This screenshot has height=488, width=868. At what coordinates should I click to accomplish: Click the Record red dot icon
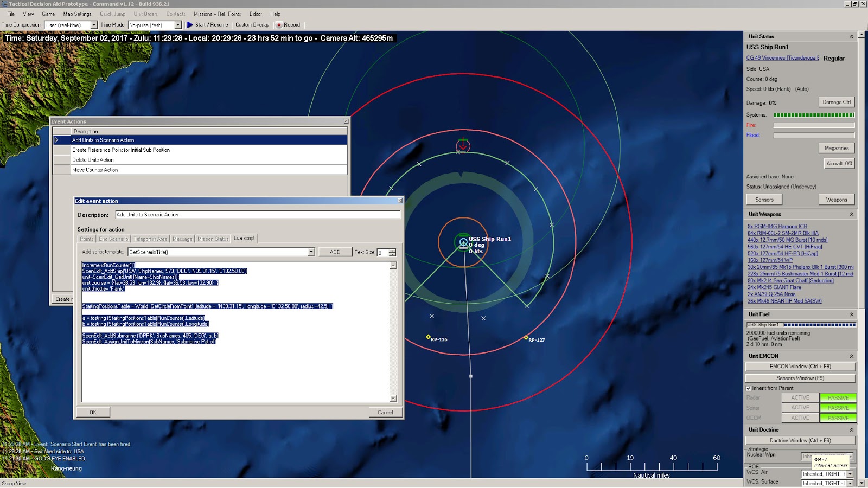pos(279,25)
